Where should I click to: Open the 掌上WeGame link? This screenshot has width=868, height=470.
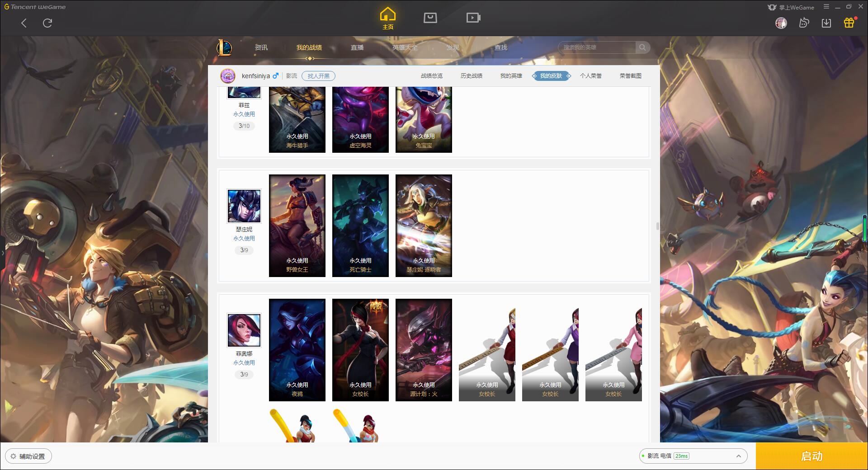tap(791, 7)
